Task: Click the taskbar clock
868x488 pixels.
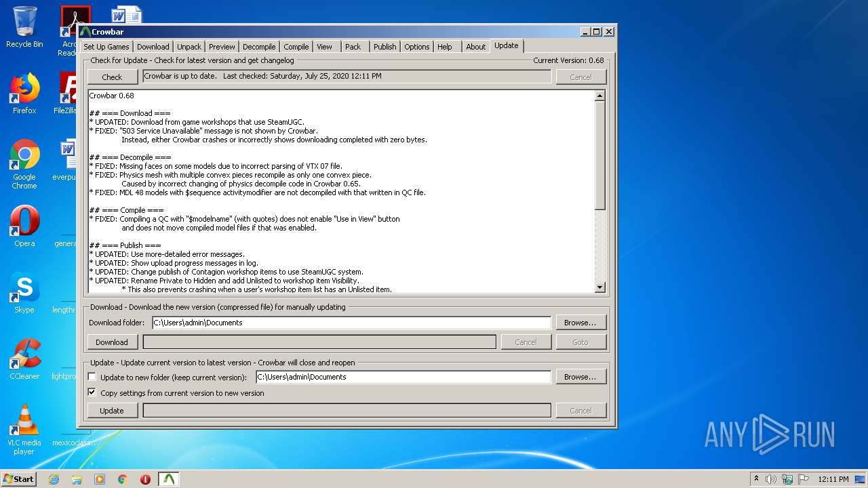Action: [833, 479]
